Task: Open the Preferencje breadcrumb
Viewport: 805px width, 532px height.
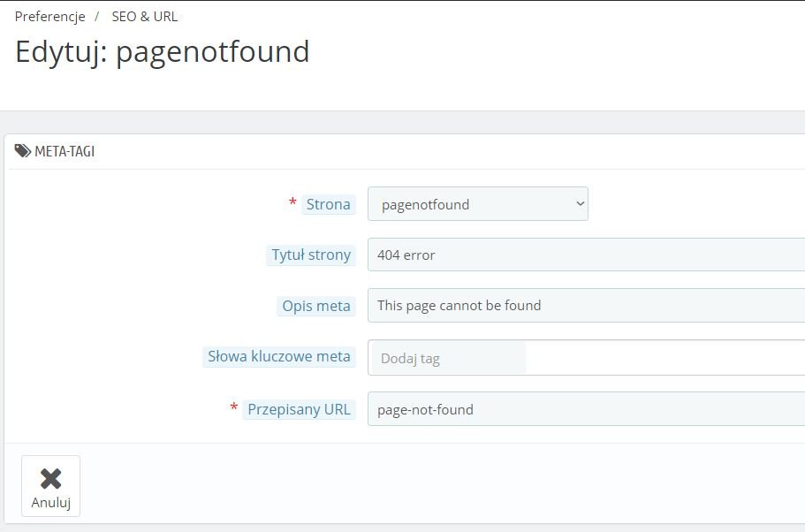Action: [49, 16]
